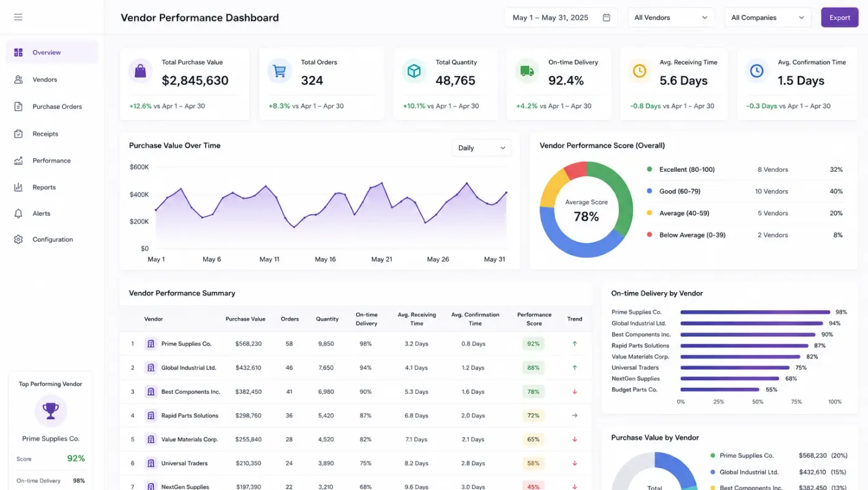Click the Overview grid icon in sidebar
Image resolution: width=868 pixels, height=490 pixels.
pos(19,53)
